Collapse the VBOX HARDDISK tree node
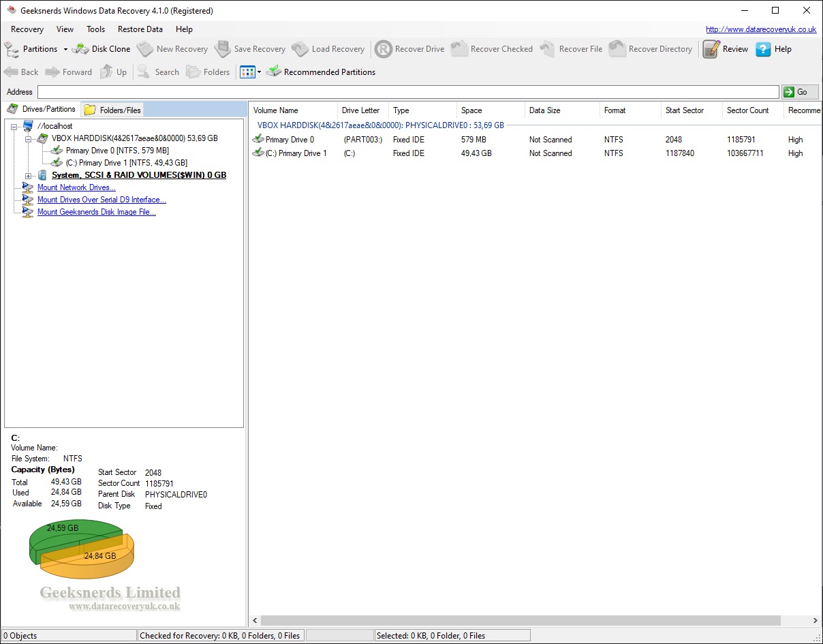 [x=29, y=138]
